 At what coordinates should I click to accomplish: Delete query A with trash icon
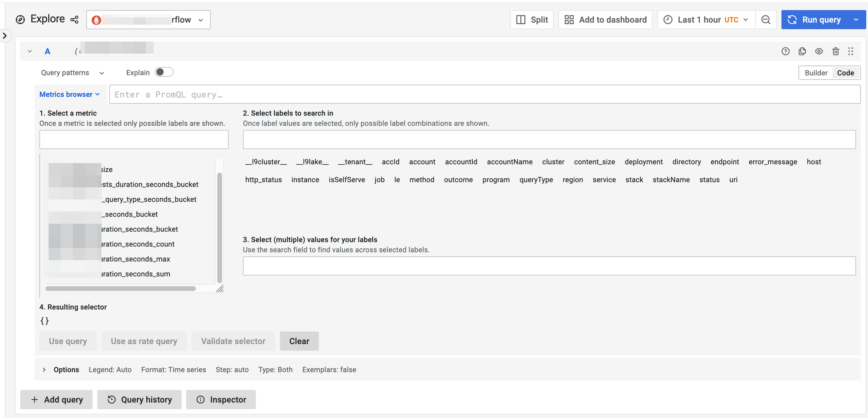click(836, 51)
